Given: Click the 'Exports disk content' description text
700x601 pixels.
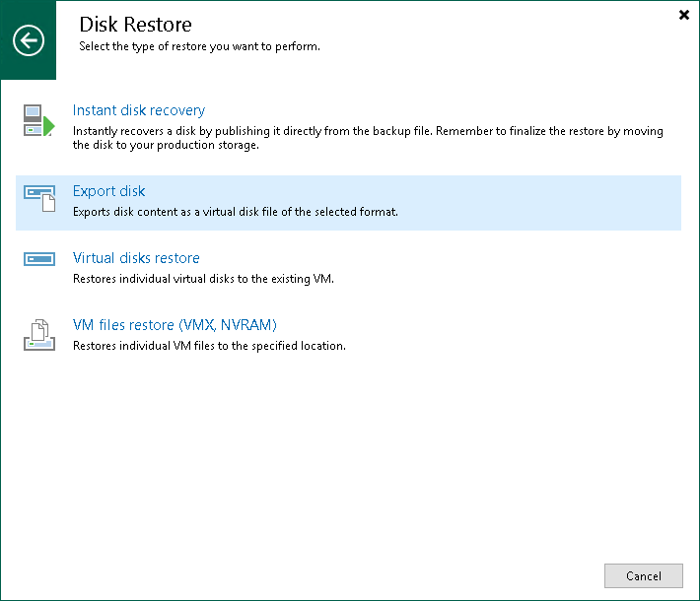Looking at the screenshot, I should point(235,212).
